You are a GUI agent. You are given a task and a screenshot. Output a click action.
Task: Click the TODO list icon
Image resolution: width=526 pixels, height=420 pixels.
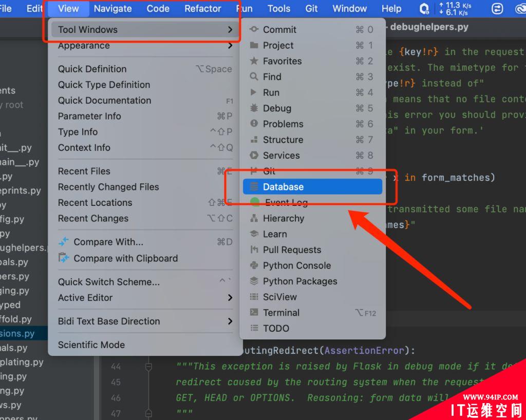point(254,328)
